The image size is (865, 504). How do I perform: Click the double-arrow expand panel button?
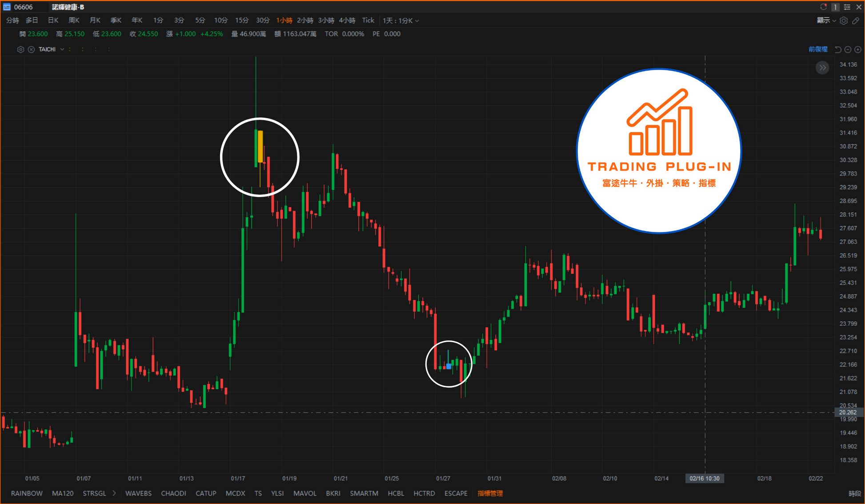click(822, 68)
